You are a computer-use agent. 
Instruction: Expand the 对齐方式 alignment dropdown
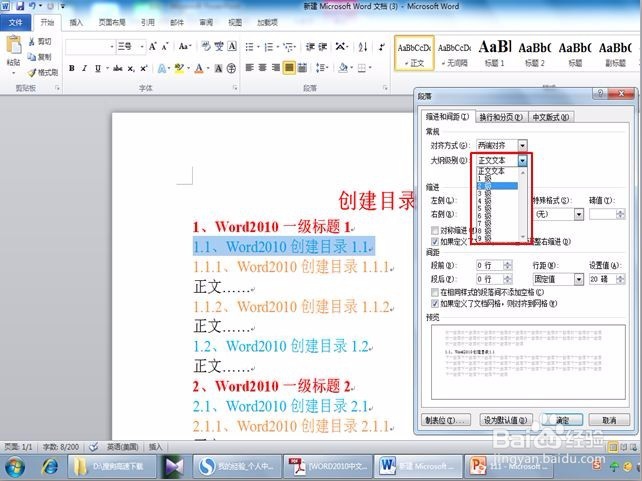point(522,145)
